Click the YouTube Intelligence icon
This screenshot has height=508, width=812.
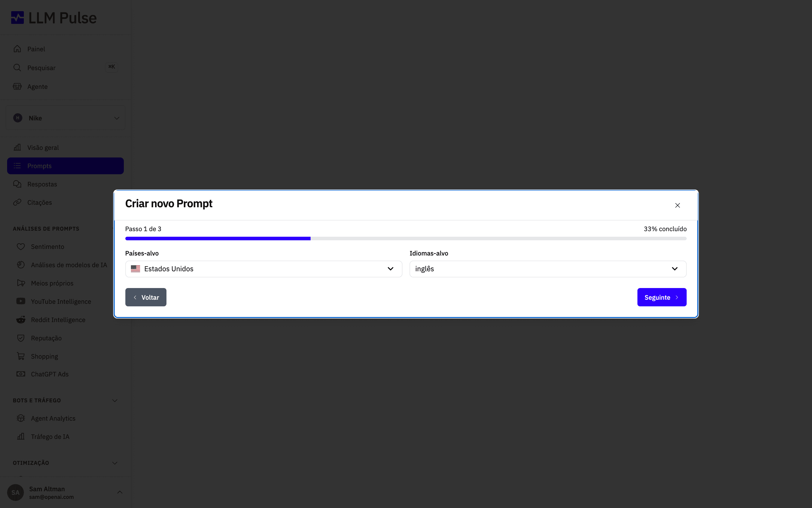[21, 301]
